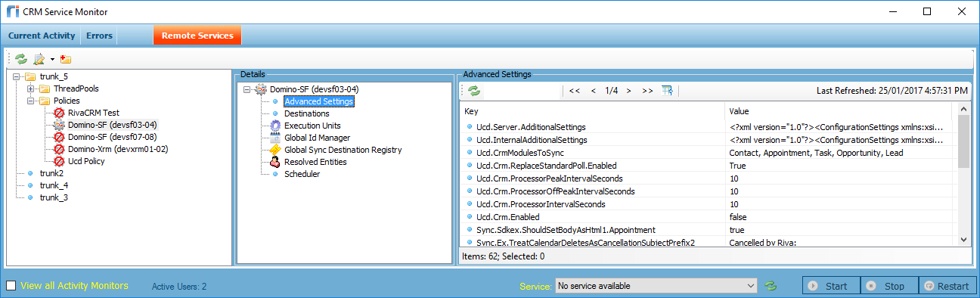Open the Service dropdown 'No service available'
Viewport: 980px width, 298px height.
tap(656, 286)
